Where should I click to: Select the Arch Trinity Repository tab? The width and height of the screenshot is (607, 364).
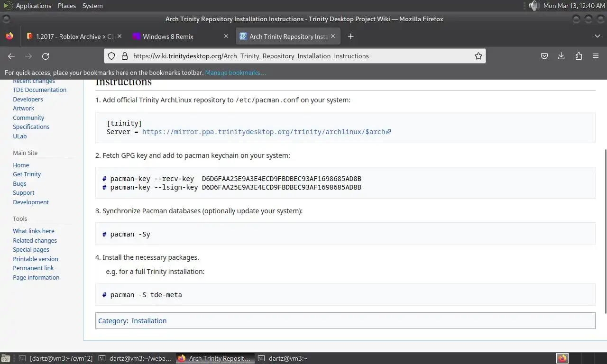pos(288,36)
